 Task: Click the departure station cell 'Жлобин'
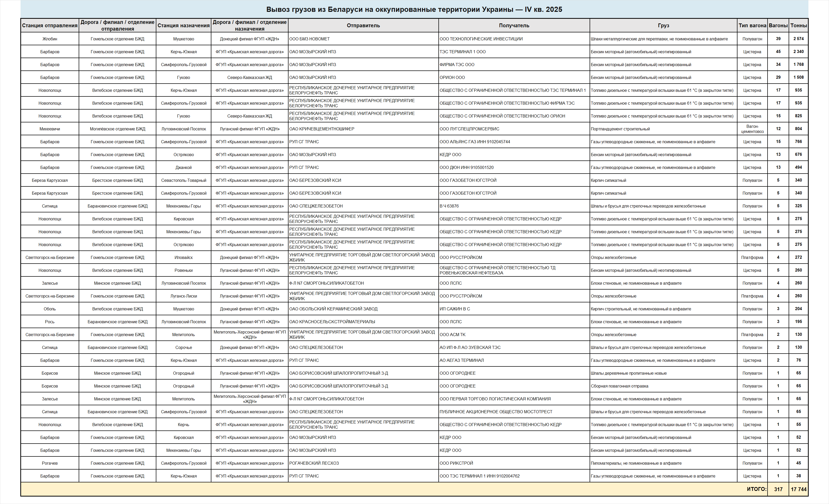(50, 39)
